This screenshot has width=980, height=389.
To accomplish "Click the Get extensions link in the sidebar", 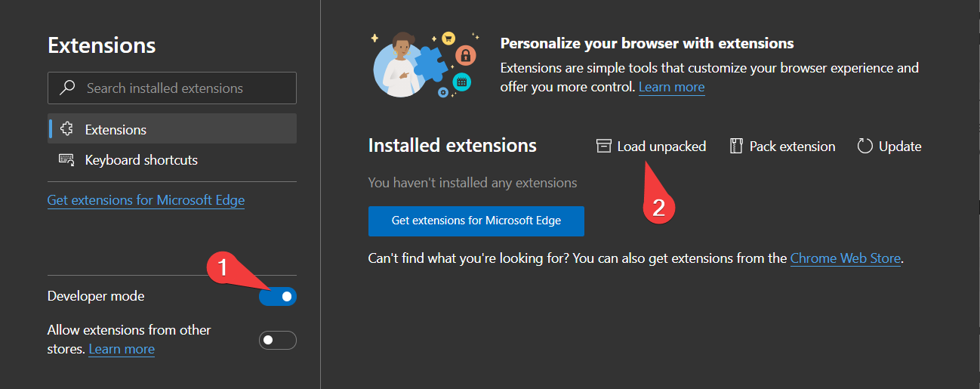I will [146, 200].
